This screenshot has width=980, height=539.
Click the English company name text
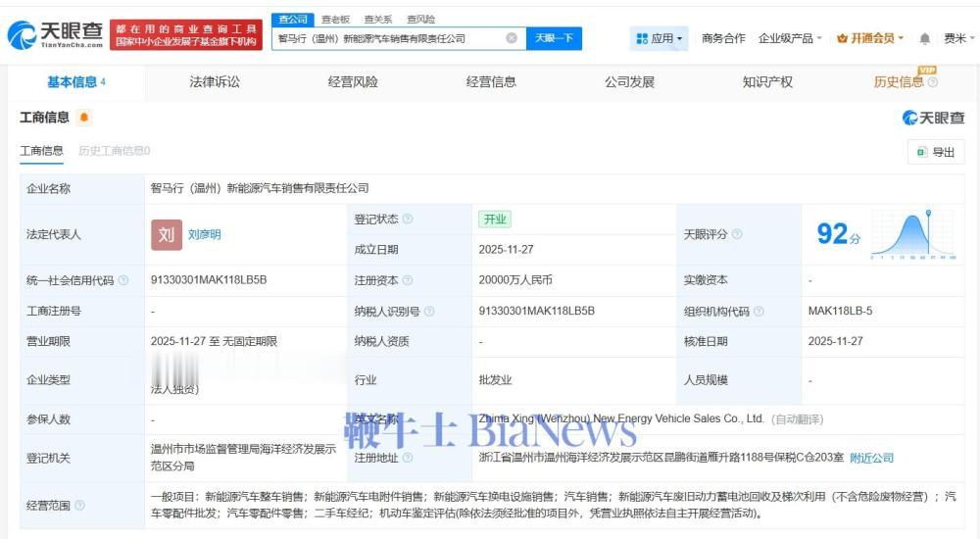point(621,418)
